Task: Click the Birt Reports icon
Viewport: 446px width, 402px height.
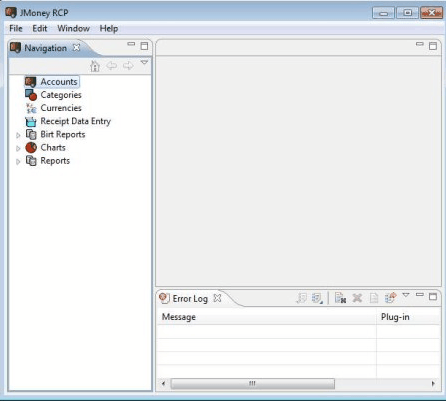Action: tap(31, 135)
